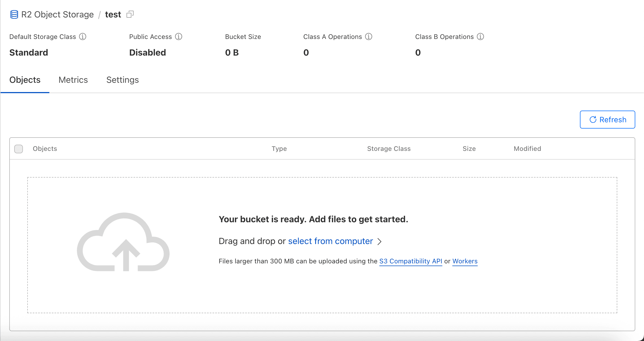Viewport: 644px width, 341px height.
Task: Click the Type column header
Action: tap(279, 149)
